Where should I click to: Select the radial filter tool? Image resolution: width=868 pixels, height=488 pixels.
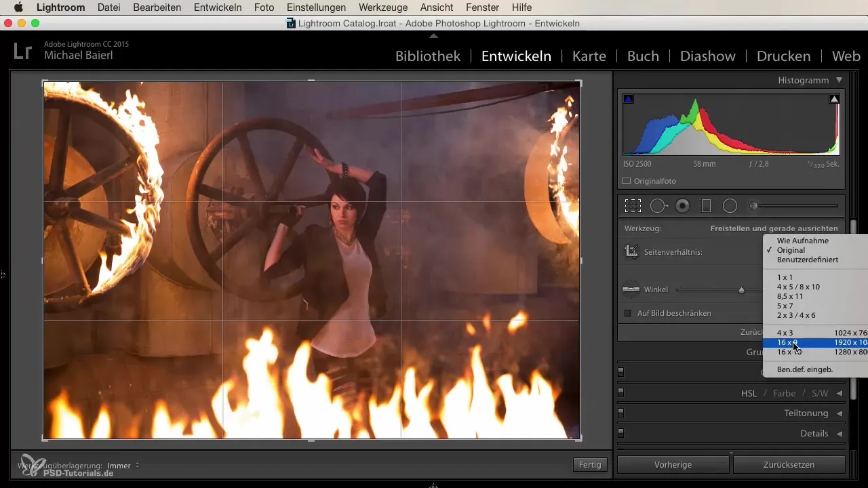coord(730,205)
